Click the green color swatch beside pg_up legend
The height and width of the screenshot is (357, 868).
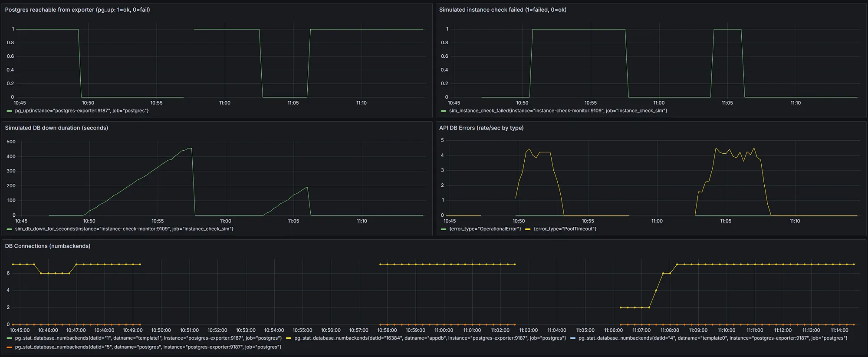tap(10, 111)
